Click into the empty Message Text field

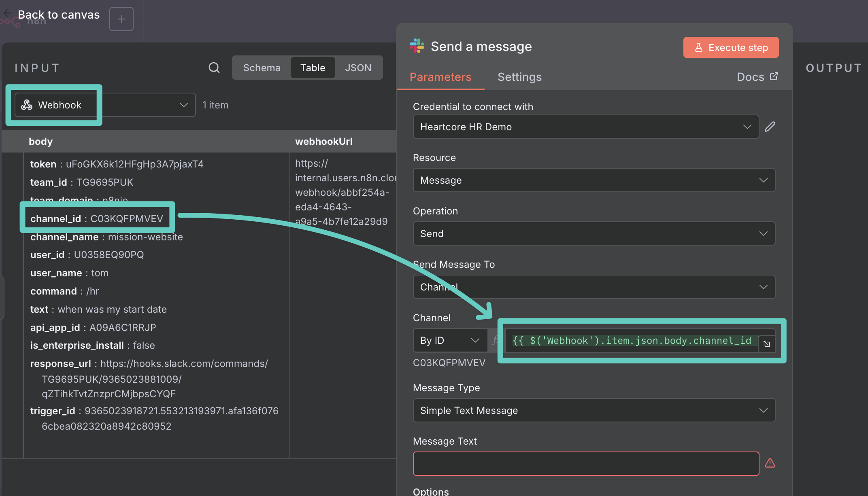click(x=585, y=463)
